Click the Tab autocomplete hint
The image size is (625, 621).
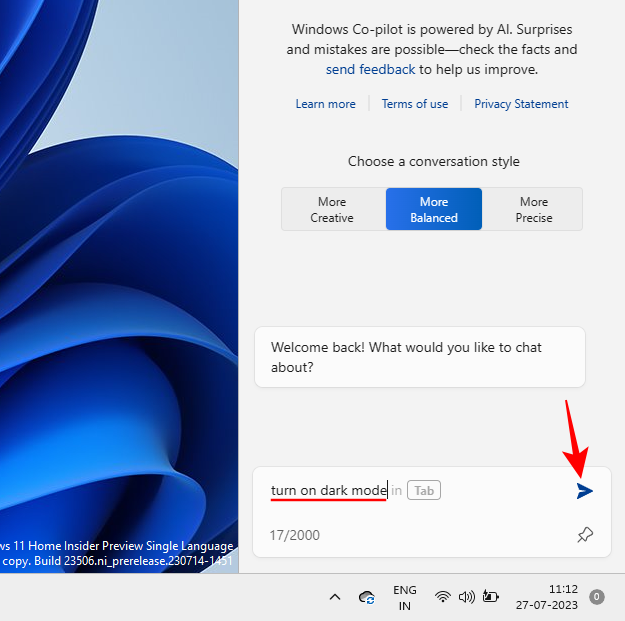[424, 490]
